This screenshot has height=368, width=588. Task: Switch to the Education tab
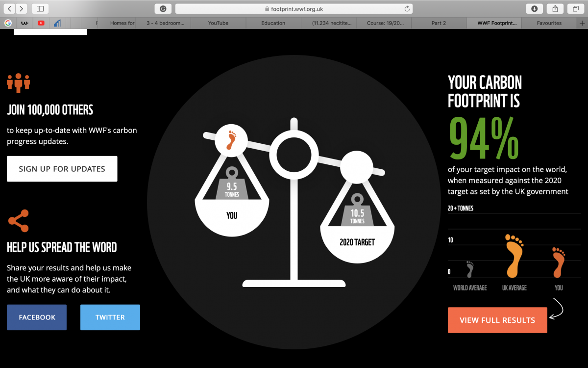point(273,23)
